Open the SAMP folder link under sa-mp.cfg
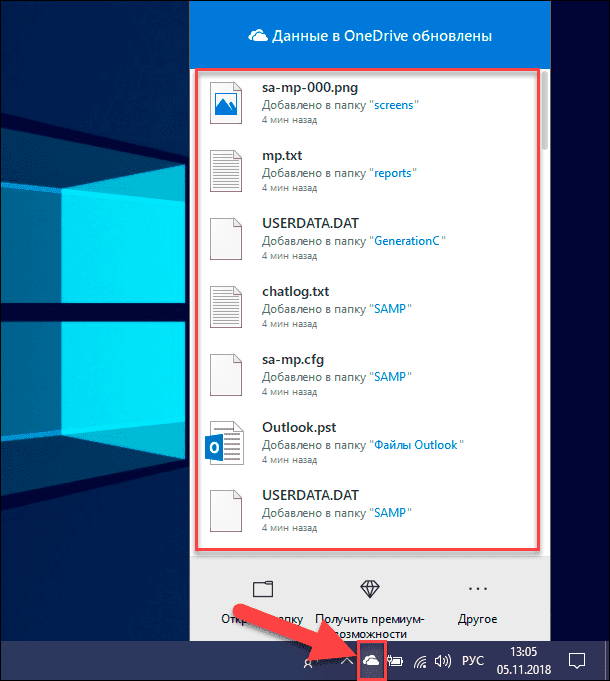This screenshot has height=681, width=610. click(x=390, y=377)
